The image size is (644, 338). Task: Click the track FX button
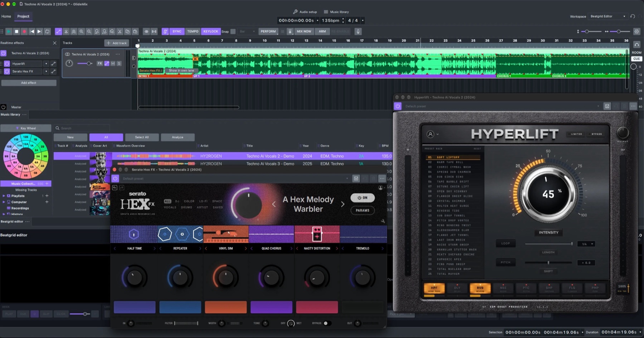[x=100, y=63]
